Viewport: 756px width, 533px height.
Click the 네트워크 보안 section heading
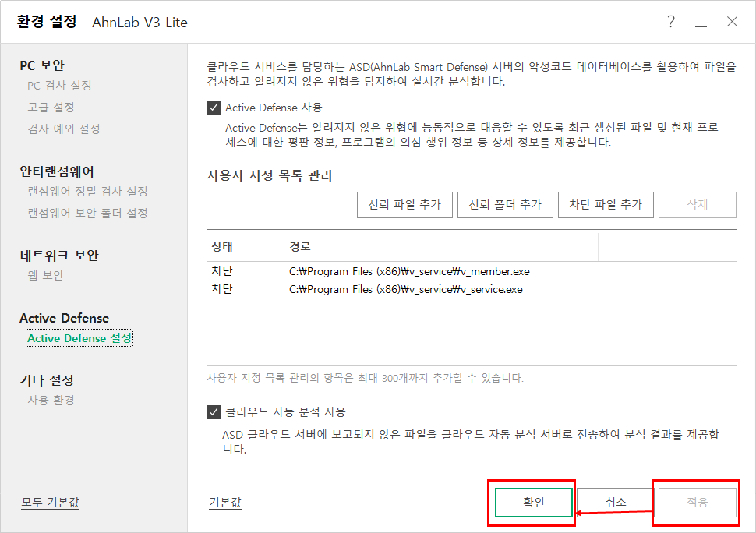point(59,256)
